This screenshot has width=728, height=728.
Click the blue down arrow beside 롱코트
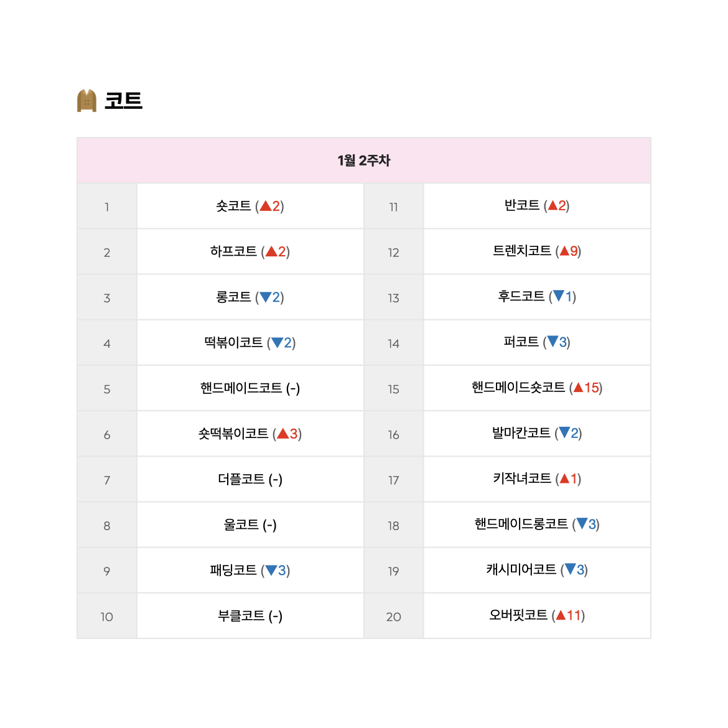[x=266, y=297]
